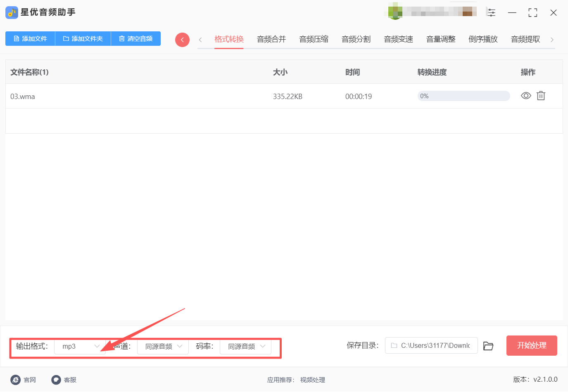Click the 应用推荐: label in the status bar
Viewport: 568px width, 392px height.
281,380
